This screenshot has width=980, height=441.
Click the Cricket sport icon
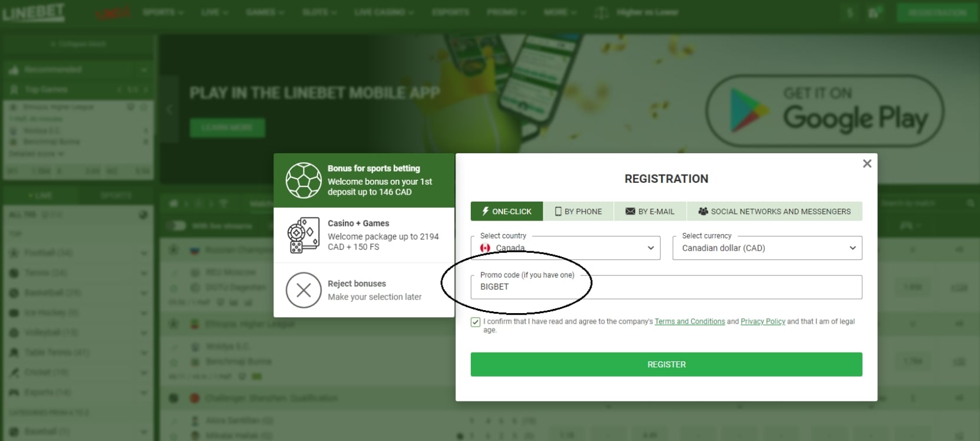tap(14, 373)
